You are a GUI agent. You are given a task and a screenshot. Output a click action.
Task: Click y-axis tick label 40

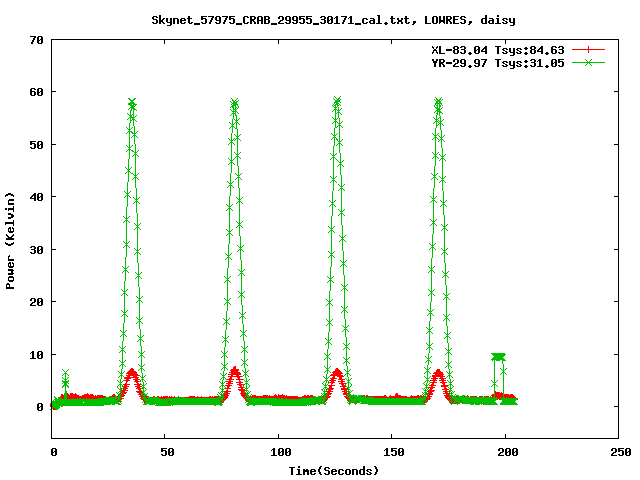(37, 197)
